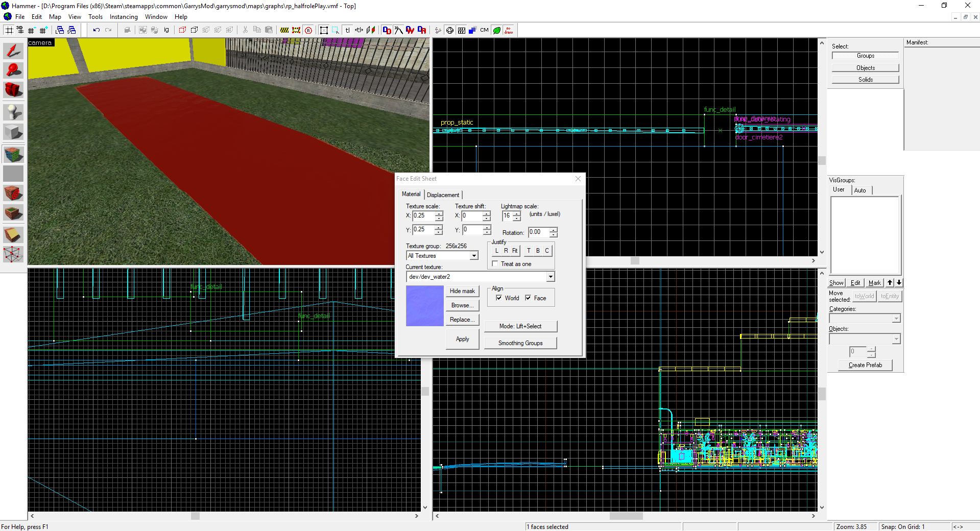Open the Instancing menu

[124, 17]
